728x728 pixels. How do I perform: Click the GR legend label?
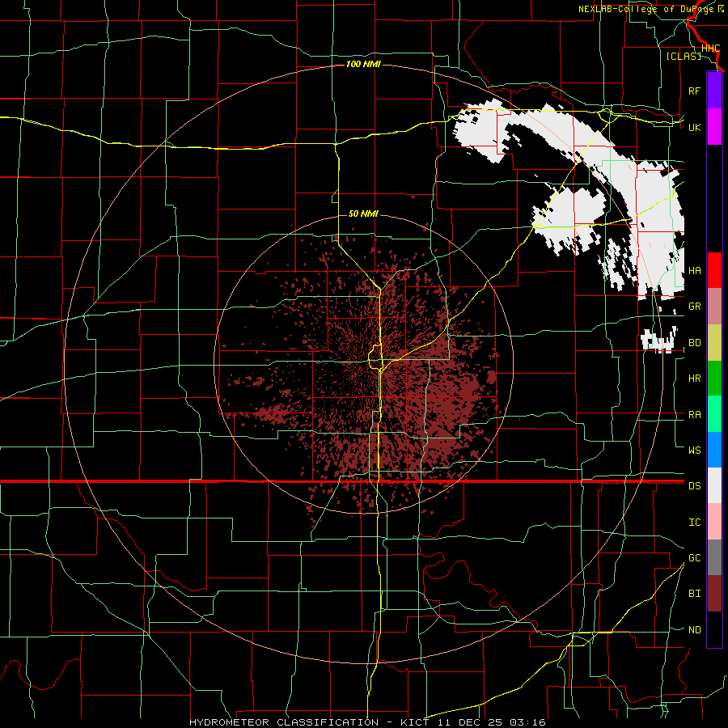[x=694, y=307]
